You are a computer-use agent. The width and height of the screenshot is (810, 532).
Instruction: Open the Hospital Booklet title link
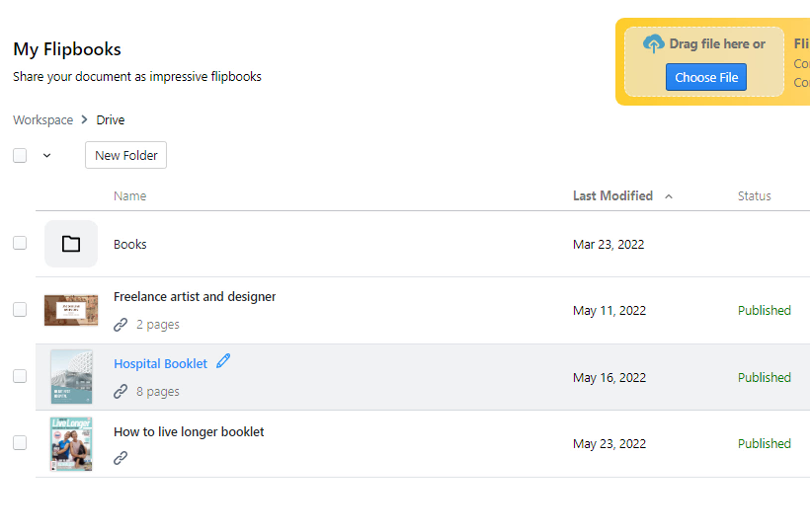click(160, 363)
